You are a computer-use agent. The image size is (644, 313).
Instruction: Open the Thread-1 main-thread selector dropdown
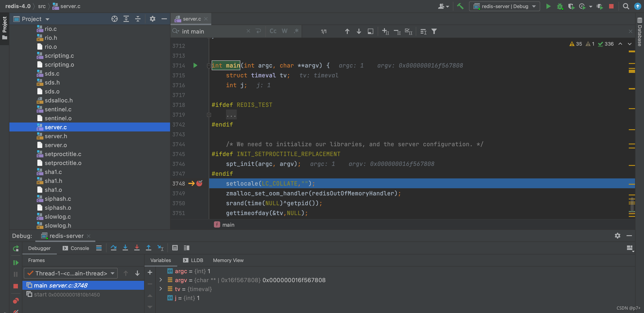(x=71, y=273)
